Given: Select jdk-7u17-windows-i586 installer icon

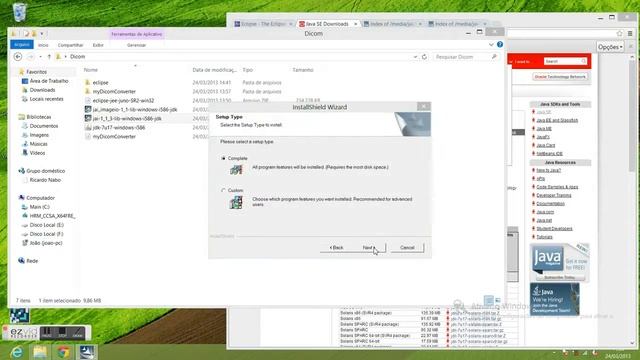Looking at the screenshot, I should (x=88, y=127).
